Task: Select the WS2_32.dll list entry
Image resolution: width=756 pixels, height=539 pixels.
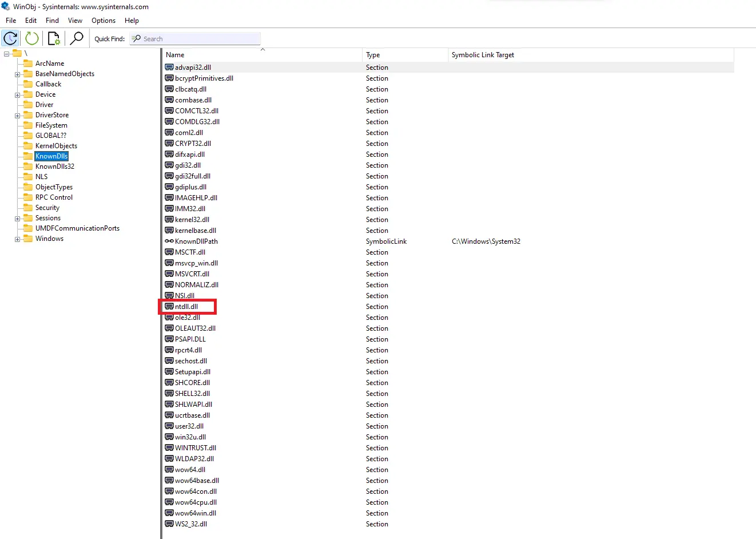Action: pos(191,524)
